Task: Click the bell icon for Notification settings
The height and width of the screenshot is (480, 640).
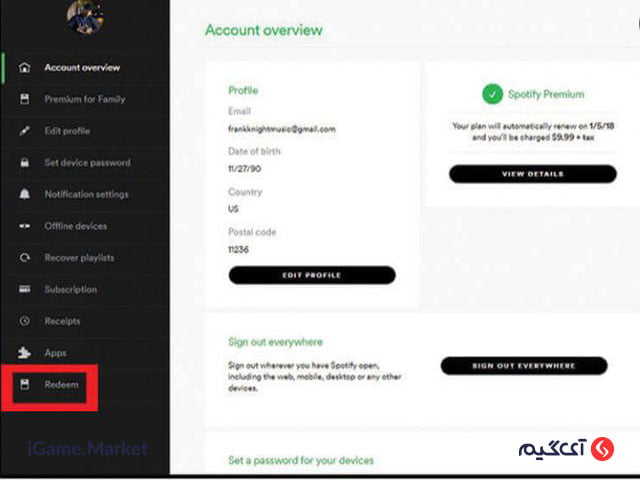Action: 24,194
